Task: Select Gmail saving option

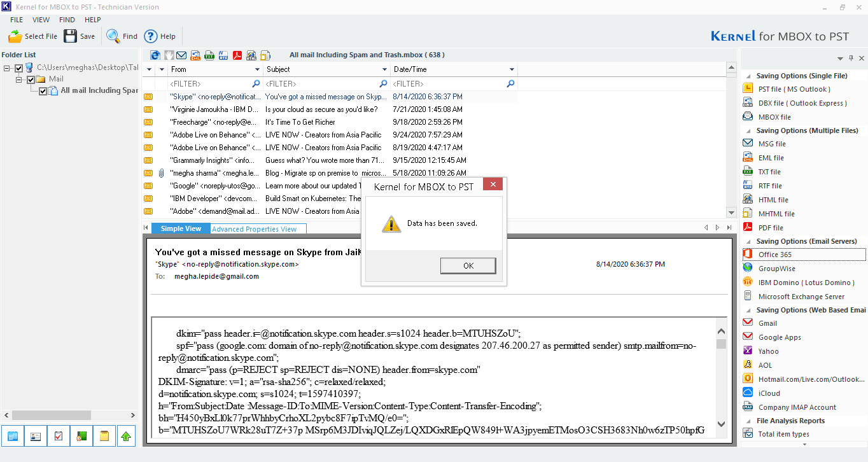Action: click(767, 323)
